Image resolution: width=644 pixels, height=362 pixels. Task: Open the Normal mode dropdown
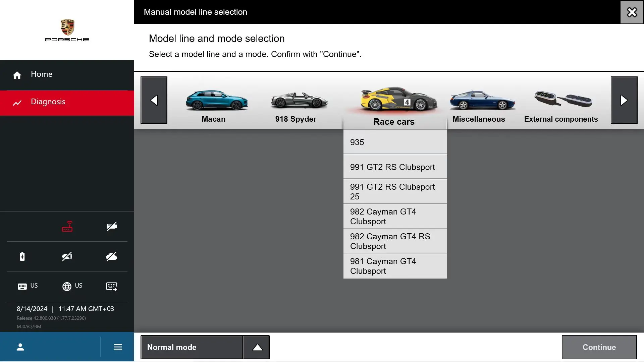192,347
